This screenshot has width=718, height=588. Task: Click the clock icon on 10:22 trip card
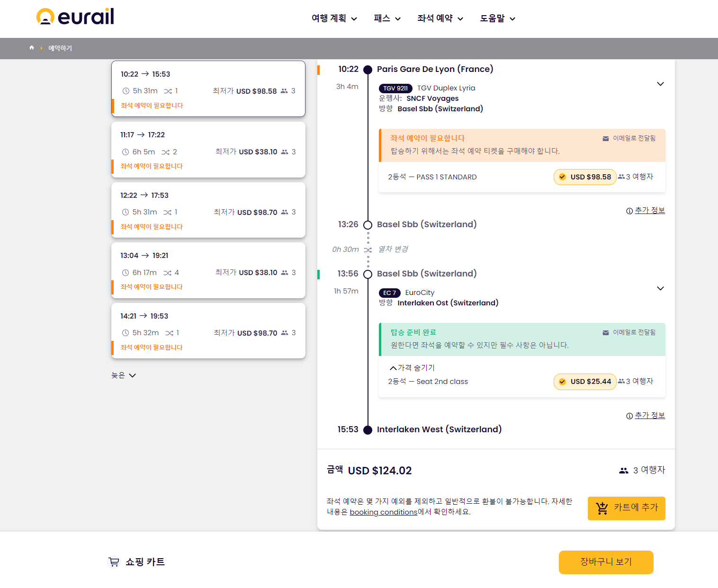point(126,91)
